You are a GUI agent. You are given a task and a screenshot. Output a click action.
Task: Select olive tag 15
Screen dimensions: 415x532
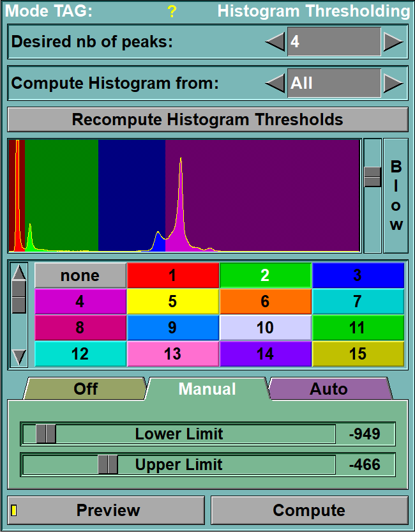pyautogui.click(x=358, y=354)
